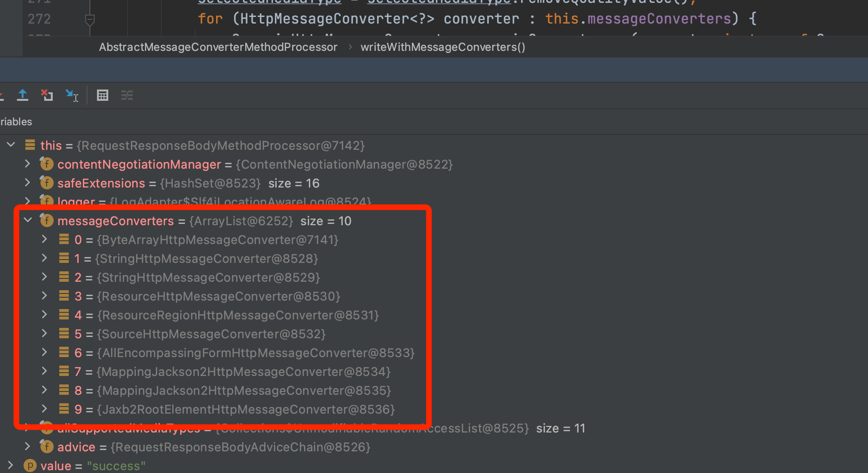Expand element 2 StringHttpMessageConverter@8529
Image resolution: width=868 pixels, height=473 pixels.
tap(44, 277)
